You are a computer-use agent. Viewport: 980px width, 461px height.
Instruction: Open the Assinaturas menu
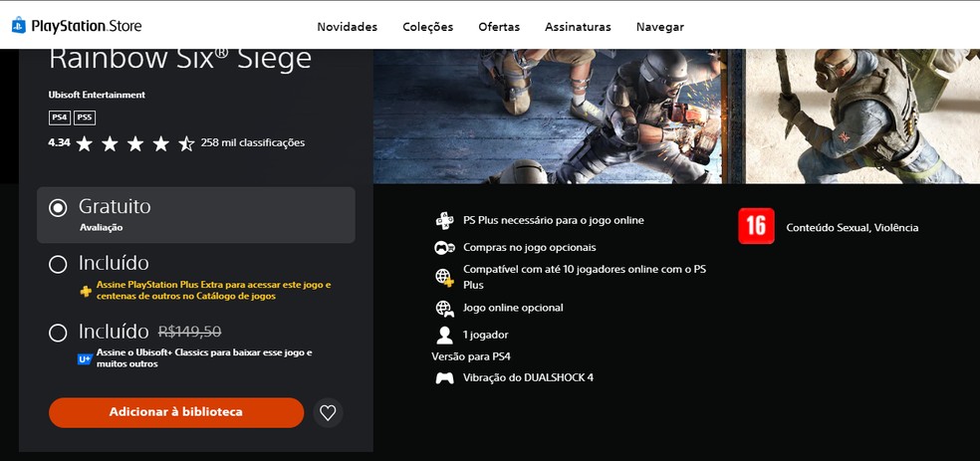pos(578,27)
